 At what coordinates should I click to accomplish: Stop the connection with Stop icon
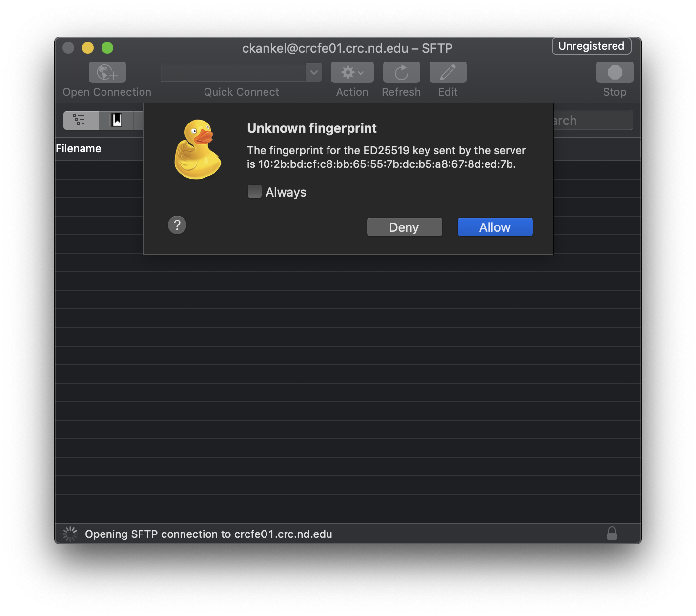tap(614, 73)
